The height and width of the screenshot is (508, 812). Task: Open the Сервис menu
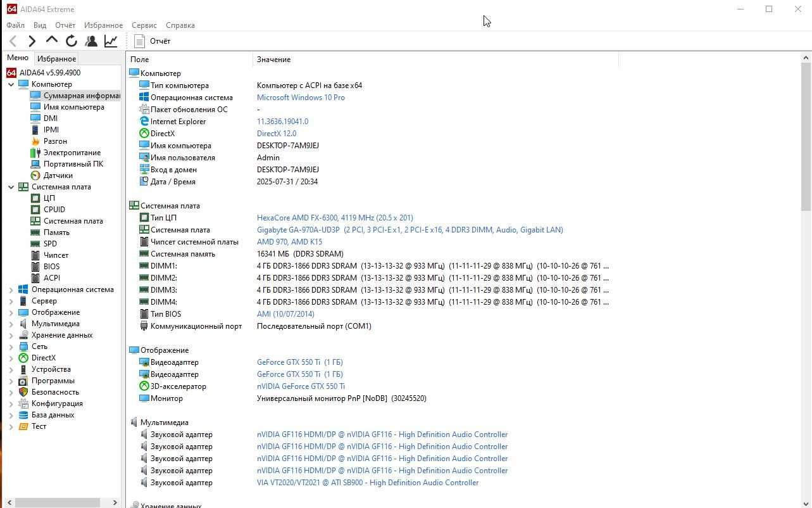pyautogui.click(x=144, y=25)
